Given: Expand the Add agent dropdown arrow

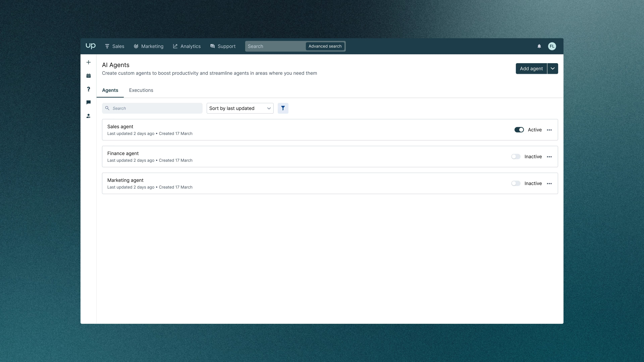Looking at the screenshot, I should (x=553, y=68).
